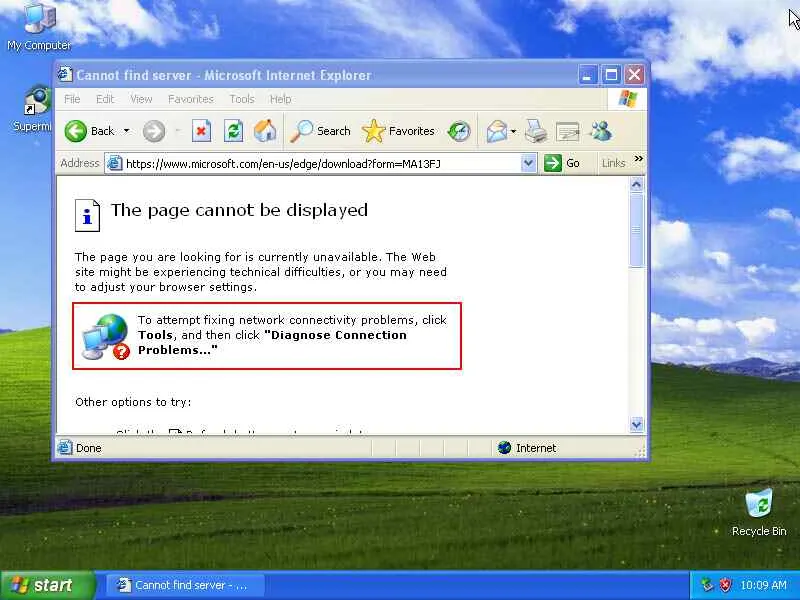Click the 10:09 AM system clock
This screenshot has width=800, height=600.
pyautogui.click(x=763, y=585)
